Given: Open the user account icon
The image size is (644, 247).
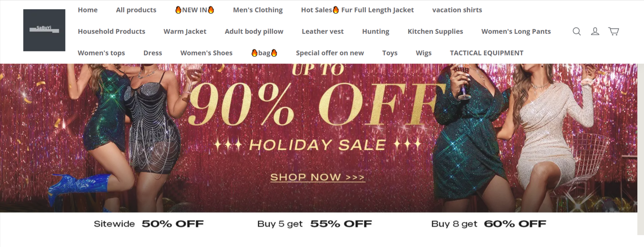Looking at the screenshot, I should 595,31.
